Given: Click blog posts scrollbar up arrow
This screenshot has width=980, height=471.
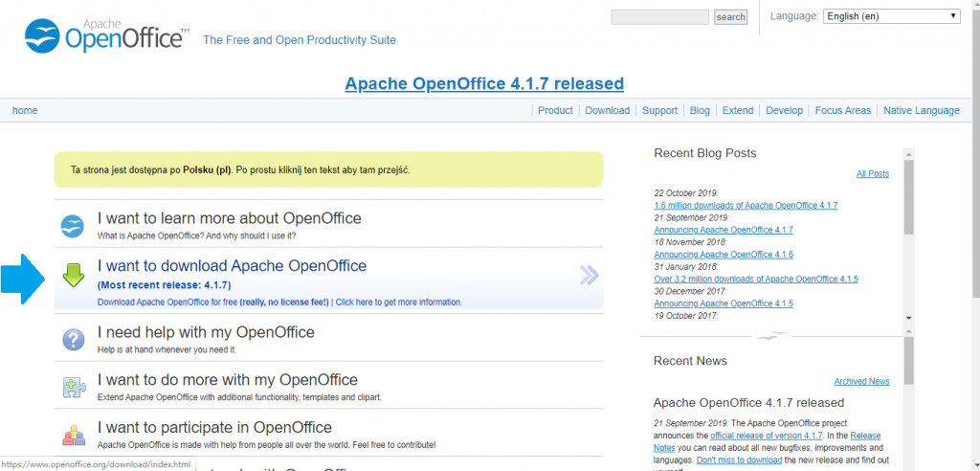Looking at the screenshot, I should click(x=909, y=154).
